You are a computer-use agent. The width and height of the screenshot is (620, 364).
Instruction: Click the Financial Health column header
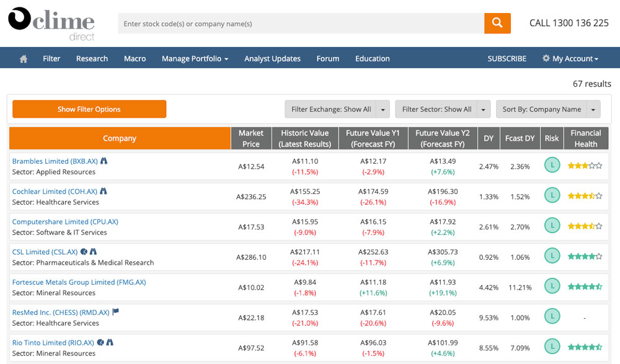[586, 138]
